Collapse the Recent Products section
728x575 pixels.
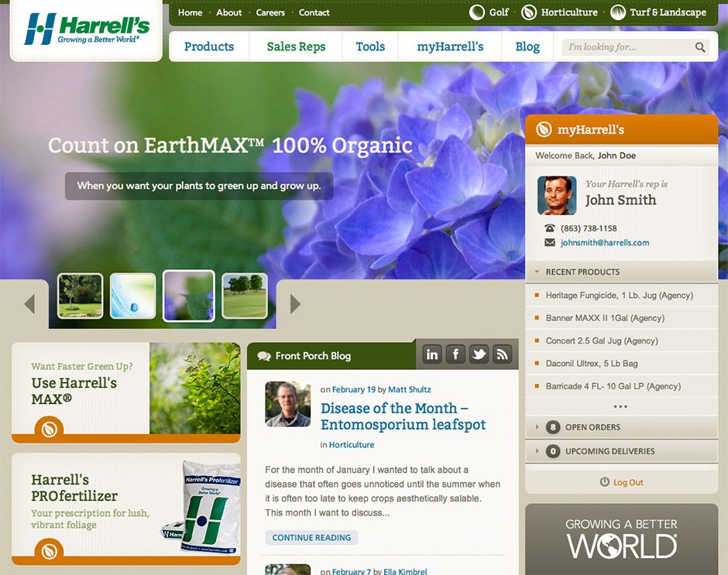(622, 272)
